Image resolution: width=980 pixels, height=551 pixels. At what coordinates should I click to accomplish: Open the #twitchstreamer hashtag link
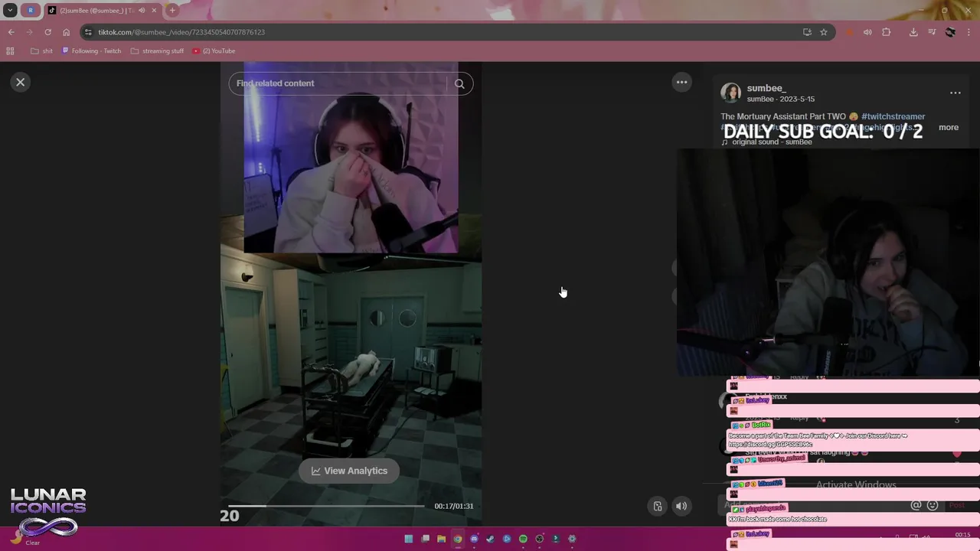[893, 116]
